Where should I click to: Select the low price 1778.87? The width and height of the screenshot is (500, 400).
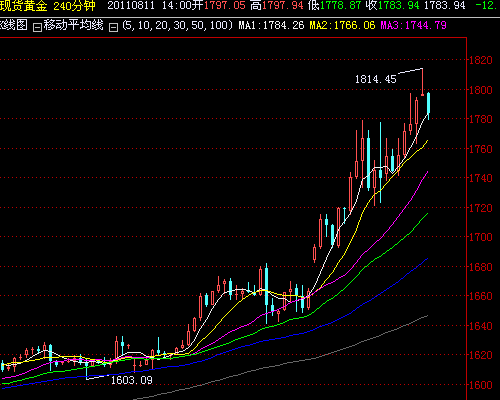341,6
